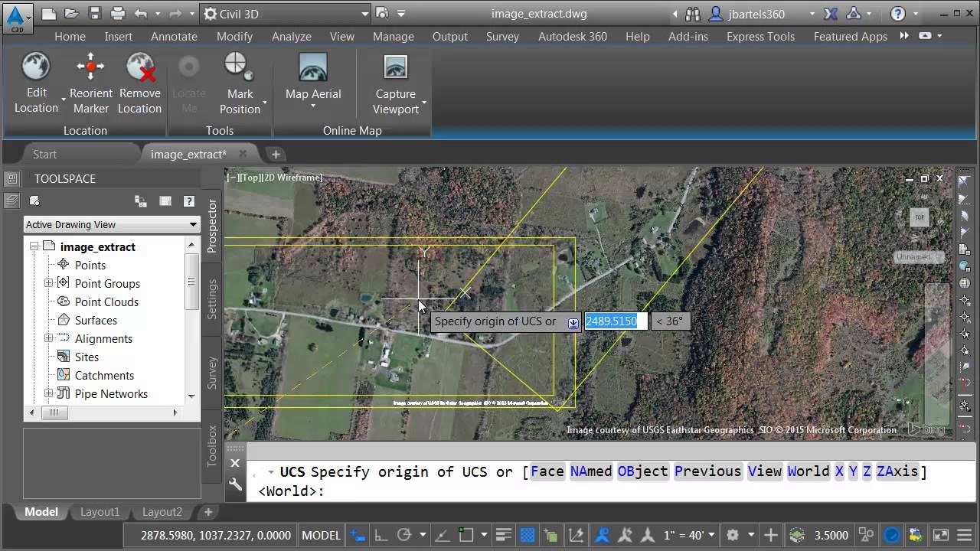Choose the ZAxis option in command line
The width and height of the screenshot is (980, 551).
(897, 471)
